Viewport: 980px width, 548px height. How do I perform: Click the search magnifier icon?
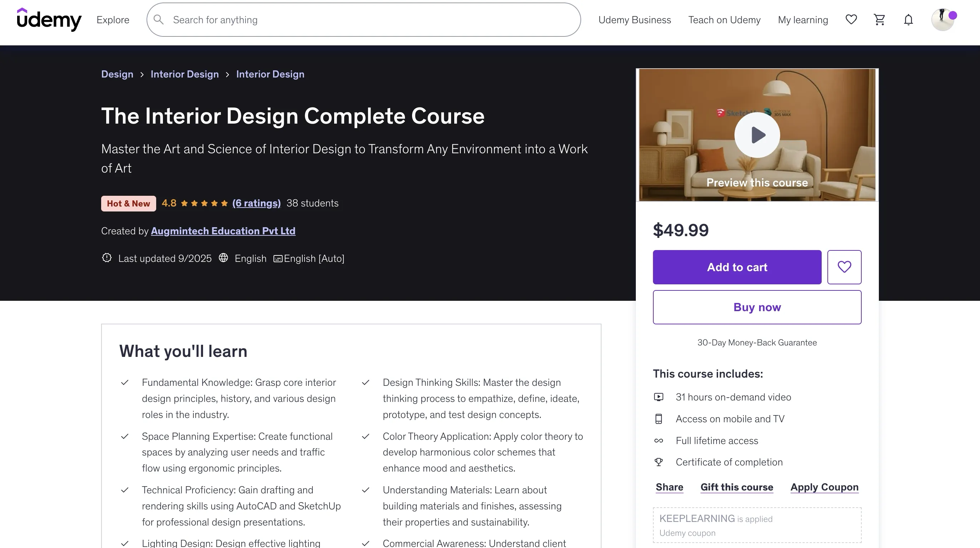pyautogui.click(x=159, y=20)
